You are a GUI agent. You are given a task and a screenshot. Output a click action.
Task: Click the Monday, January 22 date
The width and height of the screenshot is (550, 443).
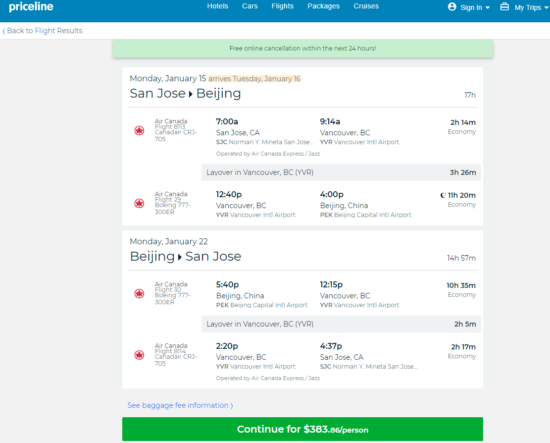tap(169, 242)
